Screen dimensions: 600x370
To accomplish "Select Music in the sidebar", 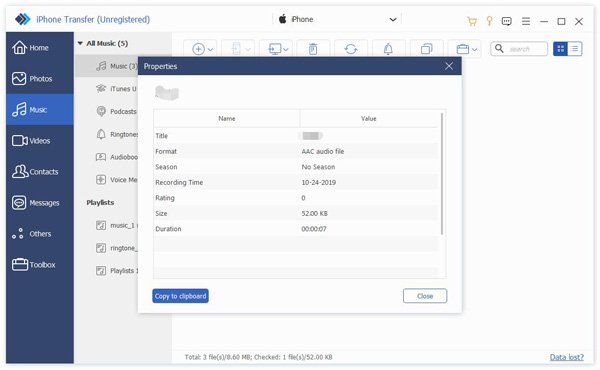I will pos(39,110).
